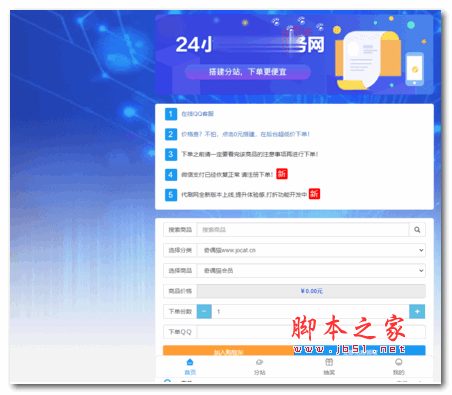Click the document illustration in the banner
The height and width of the screenshot is (395, 452).
coord(368,60)
